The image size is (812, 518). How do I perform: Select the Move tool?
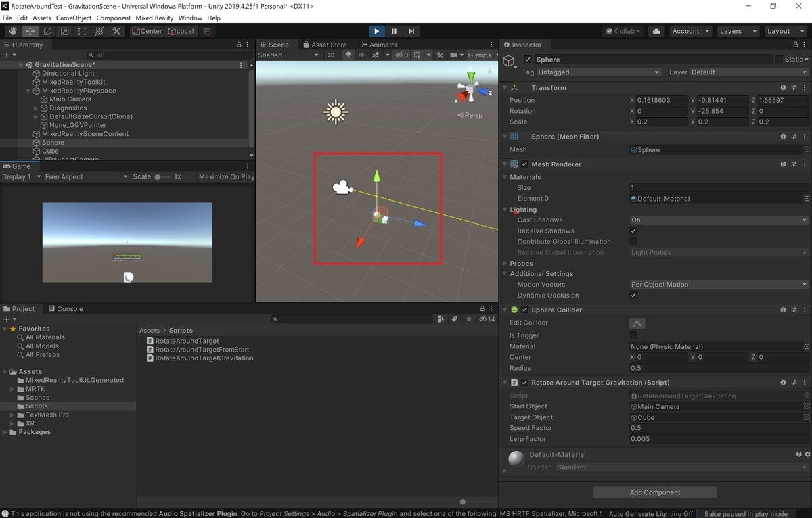pos(30,31)
